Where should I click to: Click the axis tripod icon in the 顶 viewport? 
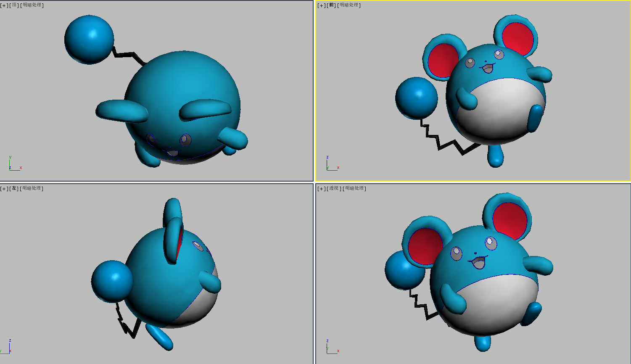13,165
